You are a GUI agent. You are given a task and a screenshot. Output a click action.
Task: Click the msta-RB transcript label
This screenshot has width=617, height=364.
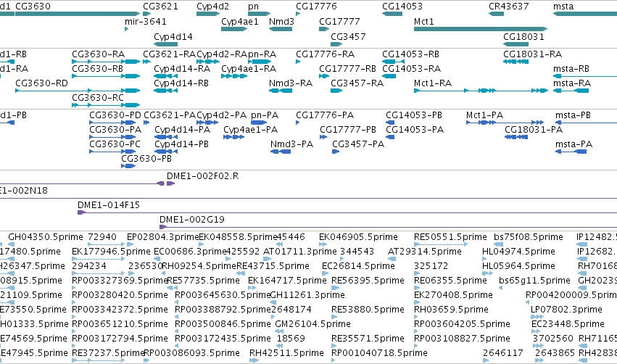[x=571, y=68]
